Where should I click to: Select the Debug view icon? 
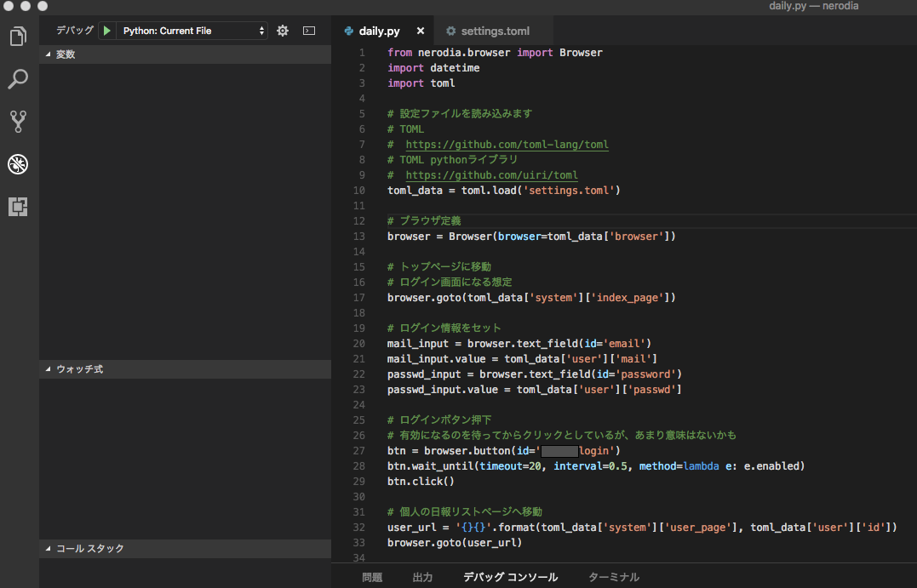click(x=18, y=164)
